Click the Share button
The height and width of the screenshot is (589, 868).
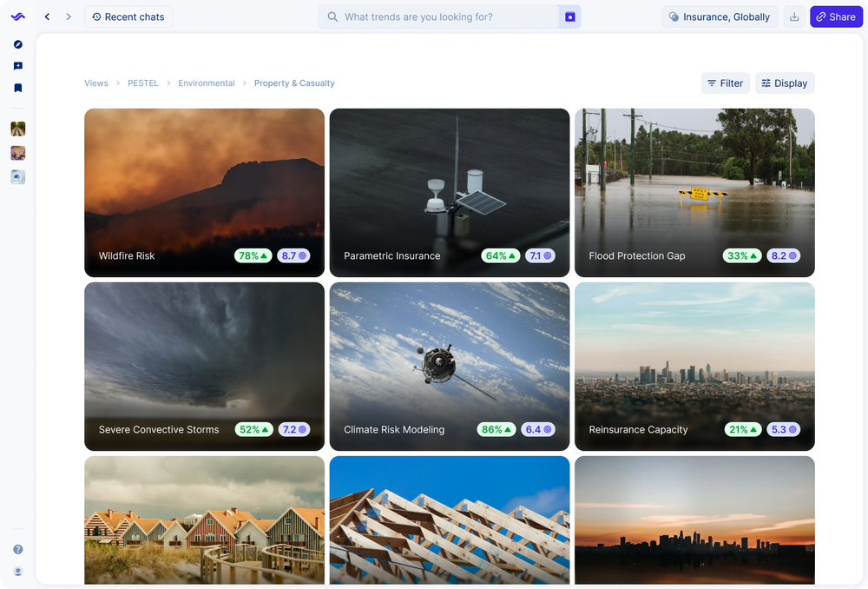pyautogui.click(x=836, y=17)
